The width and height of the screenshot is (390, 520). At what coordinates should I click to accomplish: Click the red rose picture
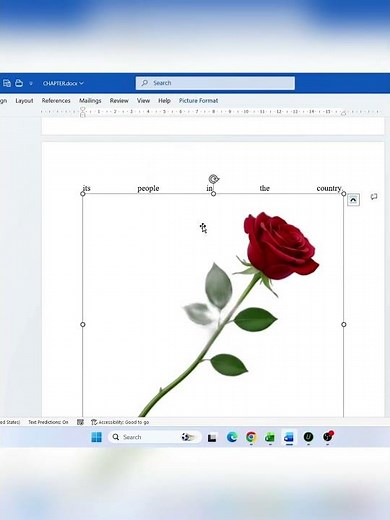pyautogui.click(x=213, y=305)
